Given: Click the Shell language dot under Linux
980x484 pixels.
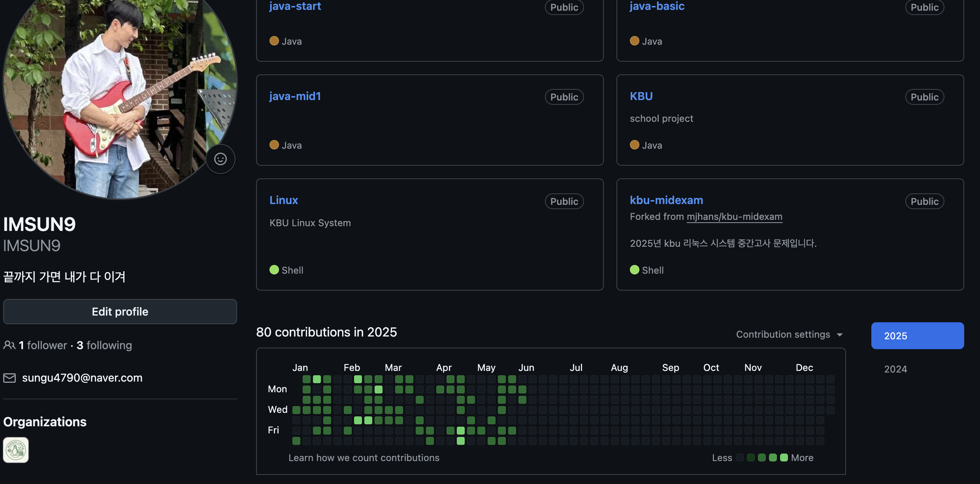Looking at the screenshot, I should tap(274, 270).
